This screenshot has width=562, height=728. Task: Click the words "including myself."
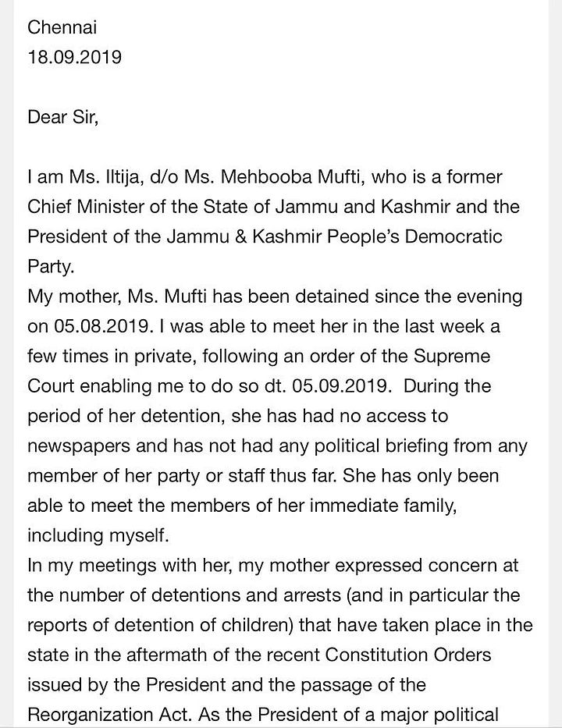(96, 535)
